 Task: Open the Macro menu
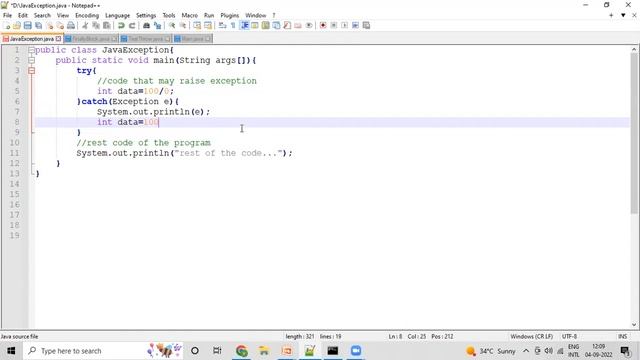coord(189,15)
